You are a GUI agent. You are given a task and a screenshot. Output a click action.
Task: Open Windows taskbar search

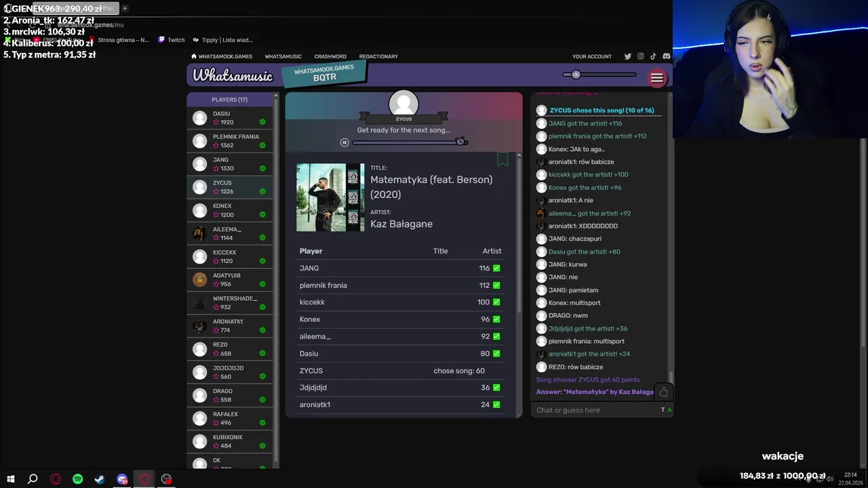[x=33, y=479]
